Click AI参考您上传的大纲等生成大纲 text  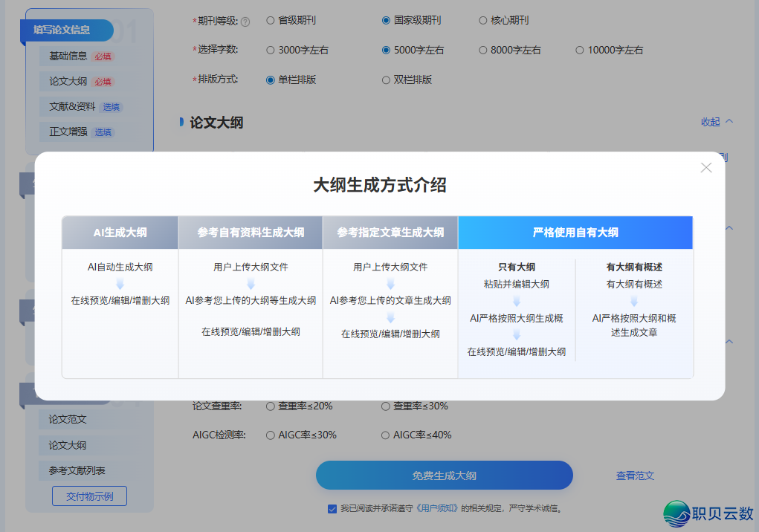pos(251,301)
